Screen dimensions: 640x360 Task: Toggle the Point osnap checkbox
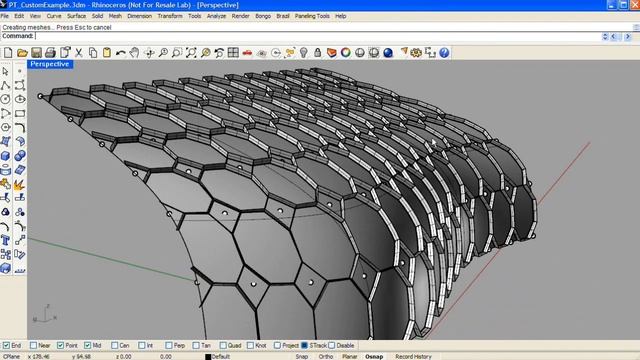(60, 345)
